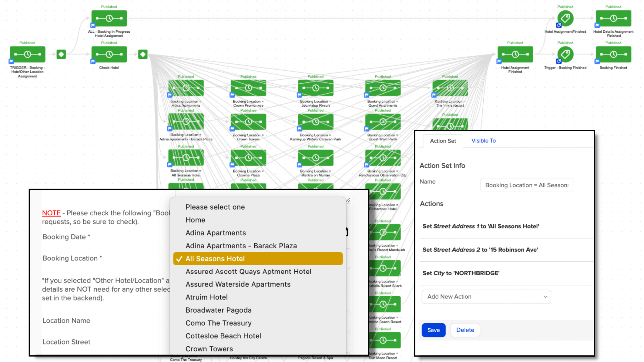The width and height of the screenshot is (644, 362).
Task: Click the Trigger - Booking Finished tag node
Action: (565, 54)
